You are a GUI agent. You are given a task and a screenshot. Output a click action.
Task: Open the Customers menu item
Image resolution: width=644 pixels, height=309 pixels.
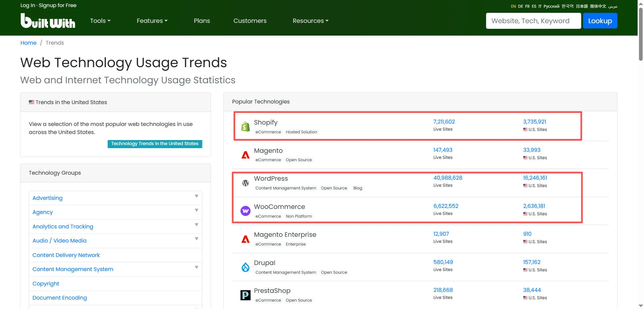[250, 21]
